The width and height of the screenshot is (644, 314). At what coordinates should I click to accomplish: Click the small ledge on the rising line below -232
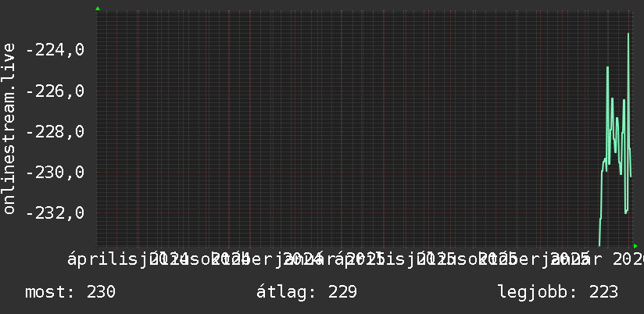click(x=600, y=219)
